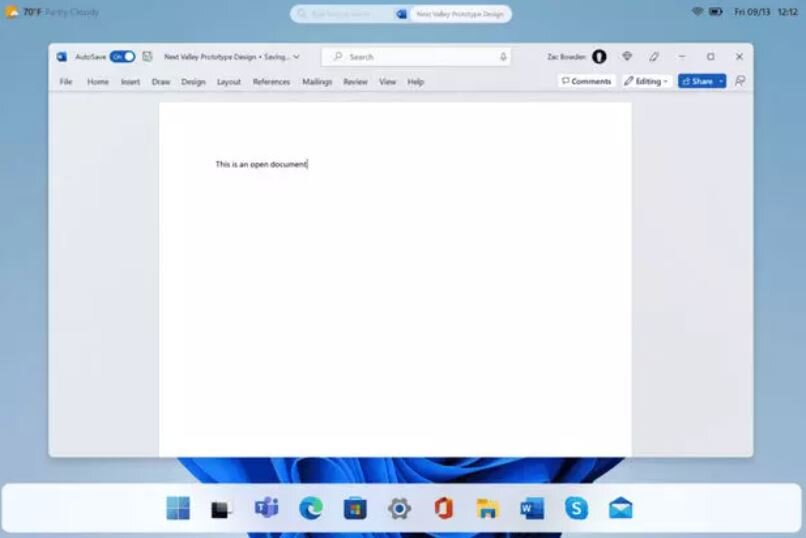Launch Microsoft Edge from the taskbar
806x538 pixels.
click(x=311, y=508)
